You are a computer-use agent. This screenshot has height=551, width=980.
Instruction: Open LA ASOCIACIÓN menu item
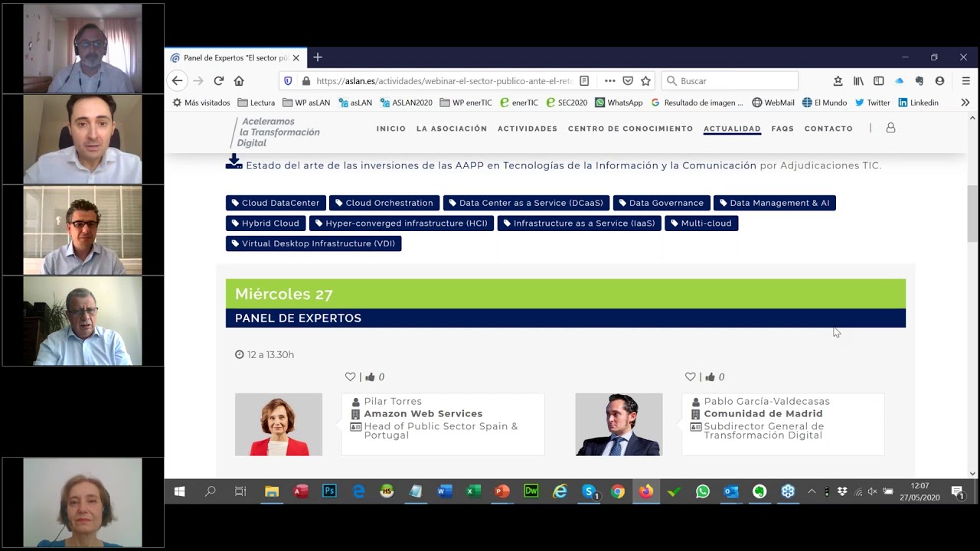click(x=452, y=129)
